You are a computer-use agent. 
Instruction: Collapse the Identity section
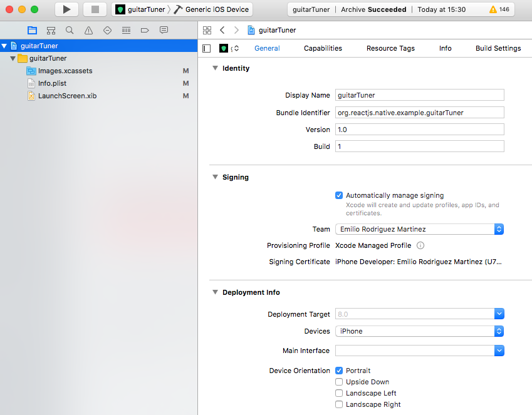click(215, 68)
